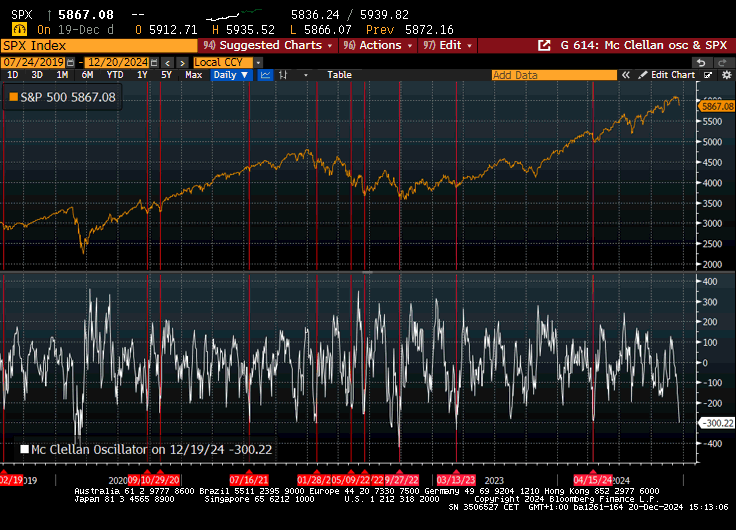Click the pop-out chart window icon
Screen dimensions: 736x530
[x=544, y=46]
